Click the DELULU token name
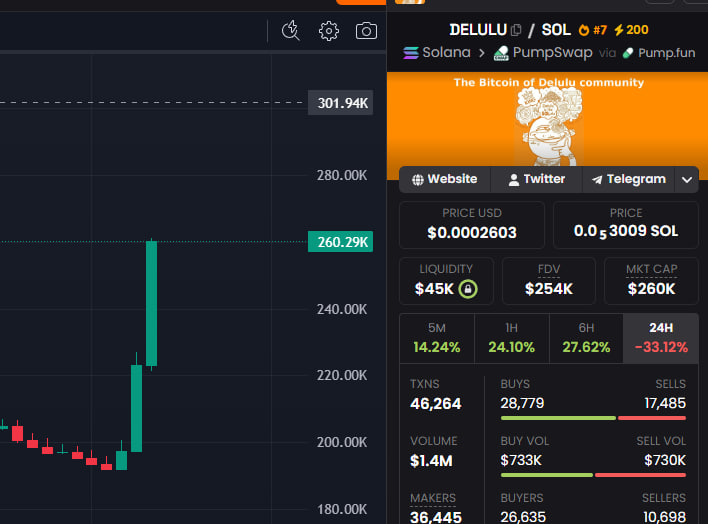708x524 pixels. coord(478,30)
